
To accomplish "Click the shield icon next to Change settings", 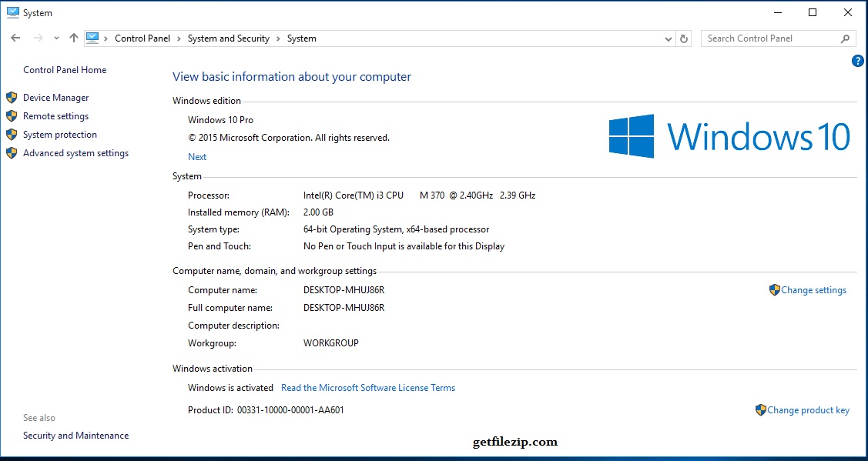I will [x=775, y=290].
